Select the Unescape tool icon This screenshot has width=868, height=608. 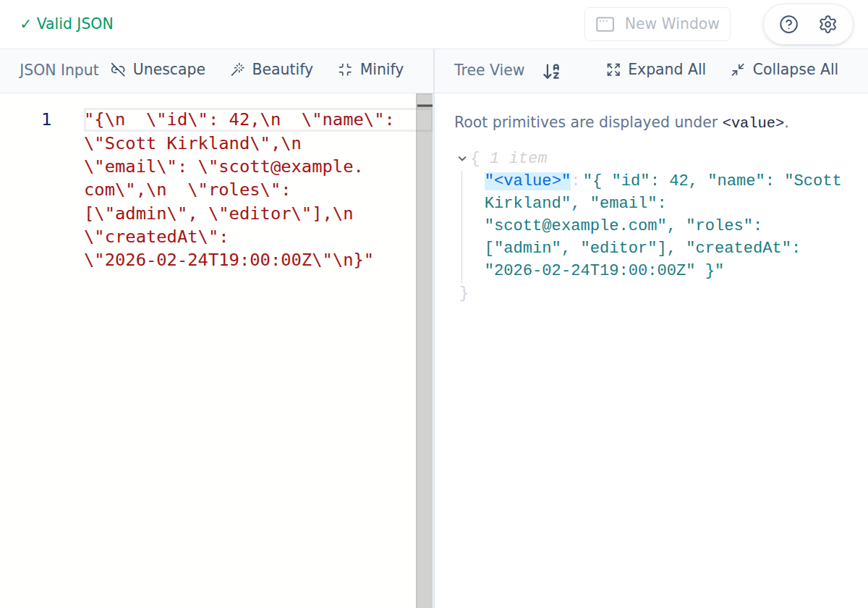117,69
